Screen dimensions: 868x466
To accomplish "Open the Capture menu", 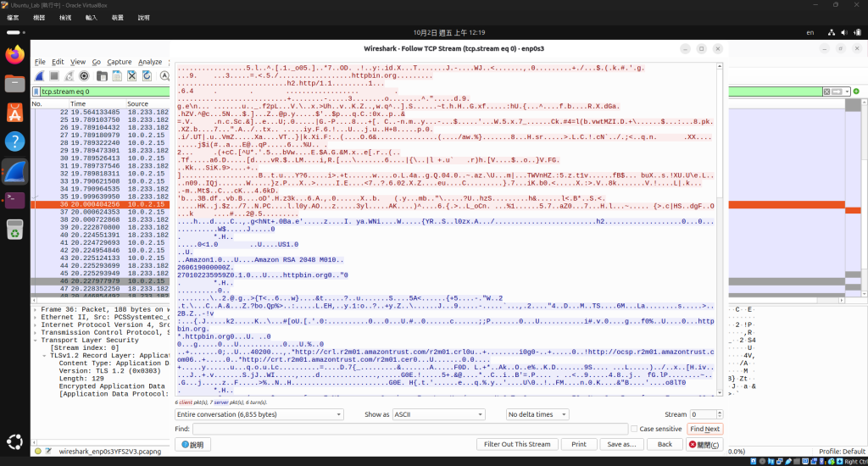I will 119,62.
